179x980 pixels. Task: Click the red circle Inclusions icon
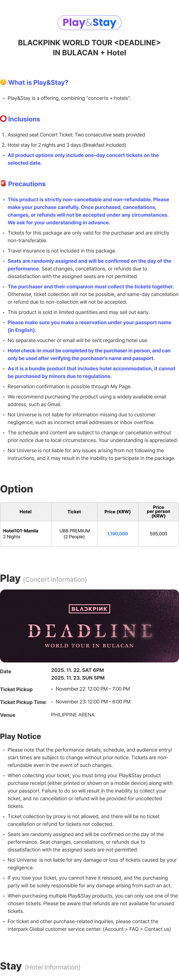pos(3,119)
